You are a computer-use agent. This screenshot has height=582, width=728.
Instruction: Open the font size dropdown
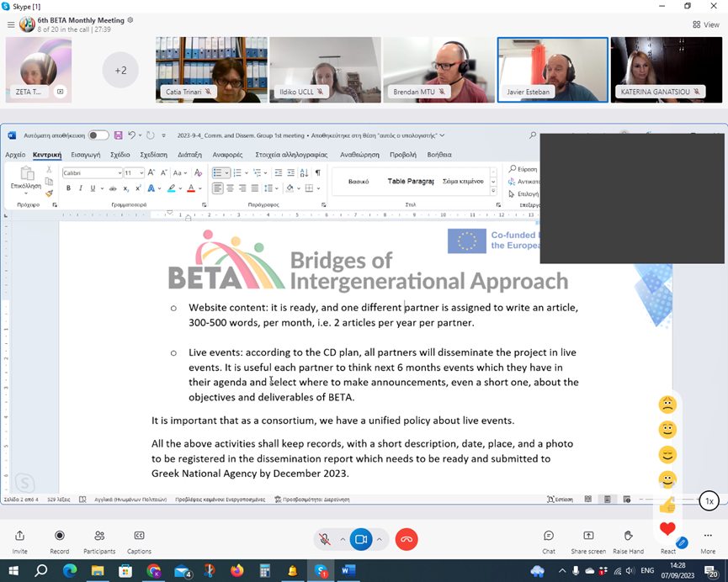(x=141, y=172)
